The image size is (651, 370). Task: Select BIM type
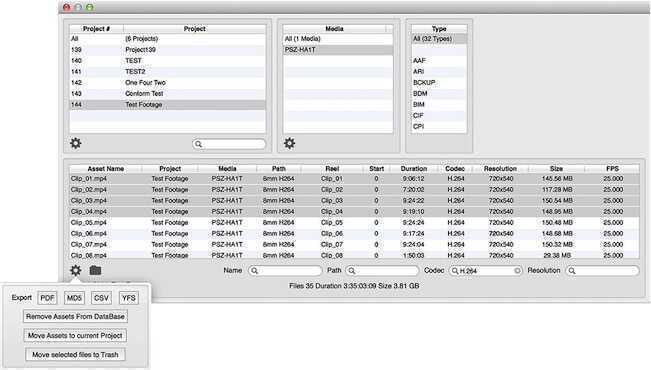[439, 105]
